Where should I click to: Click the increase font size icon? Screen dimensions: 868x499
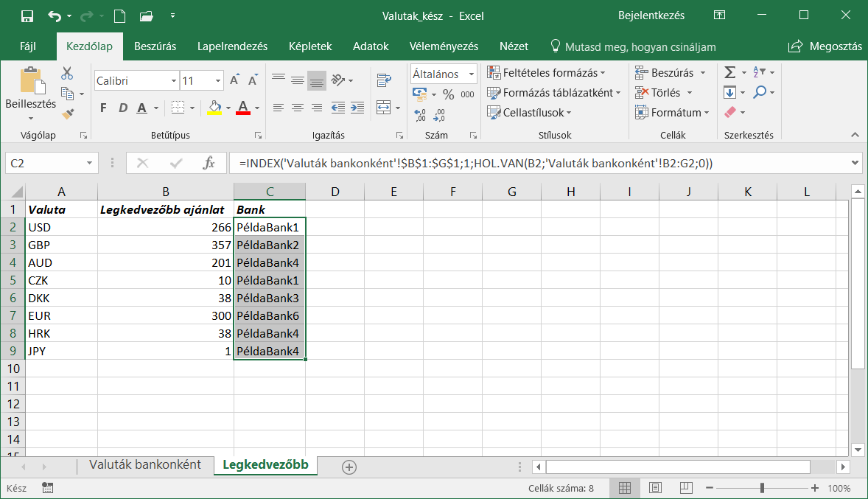pyautogui.click(x=234, y=80)
